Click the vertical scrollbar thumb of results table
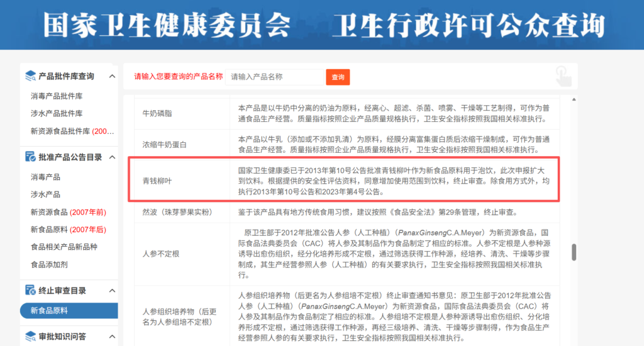This screenshot has height=346, width=644. 573,252
